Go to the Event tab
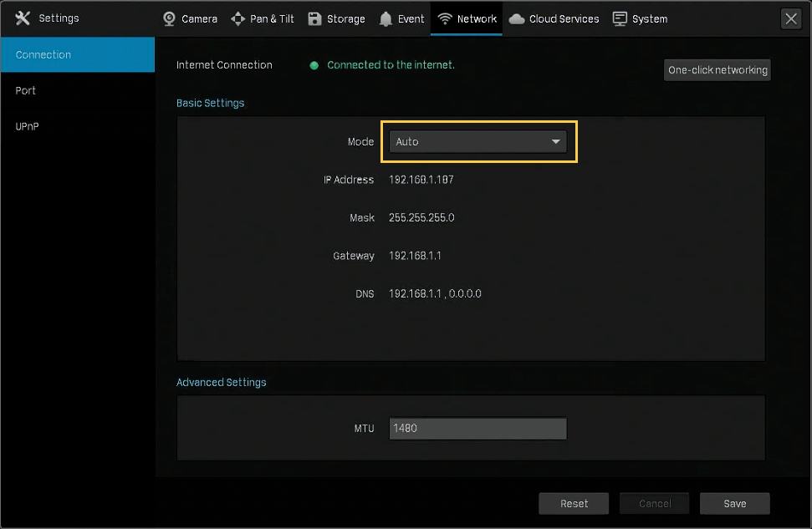This screenshot has width=812, height=529. pyautogui.click(x=401, y=18)
